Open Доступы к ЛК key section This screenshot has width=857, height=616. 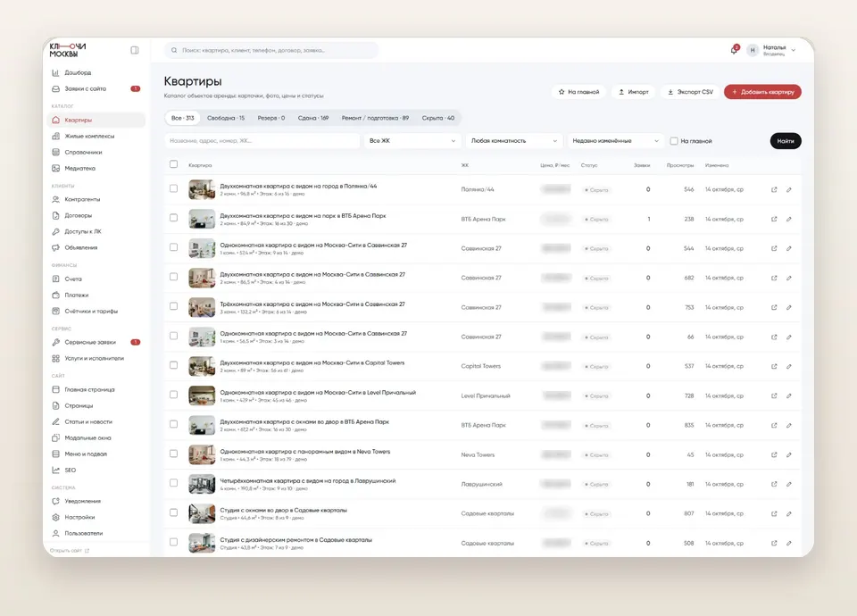click(82, 232)
